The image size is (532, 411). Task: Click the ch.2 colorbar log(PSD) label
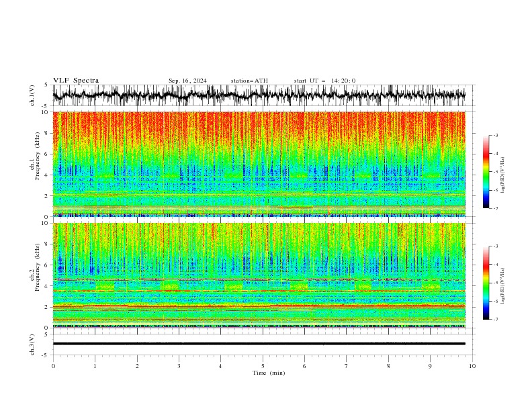pos(503,285)
